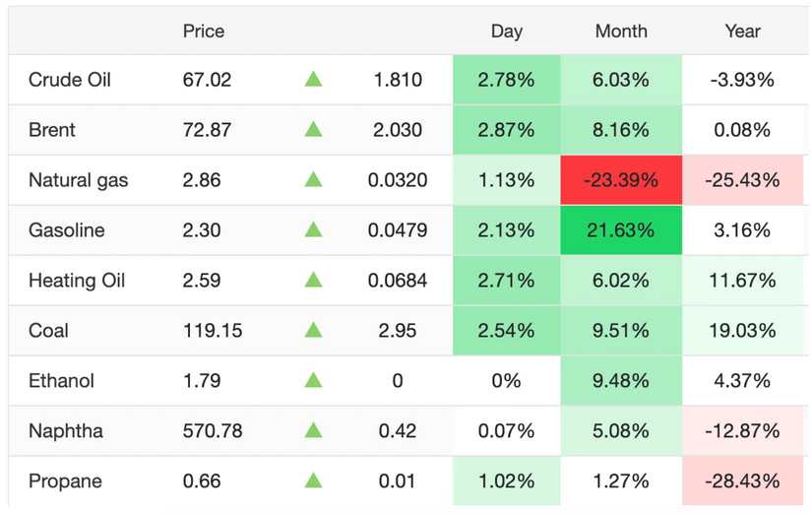Viewport: 812px width, 514px height.
Task: Click Propane yearly change -28.43% cell
Action: coord(744,482)
